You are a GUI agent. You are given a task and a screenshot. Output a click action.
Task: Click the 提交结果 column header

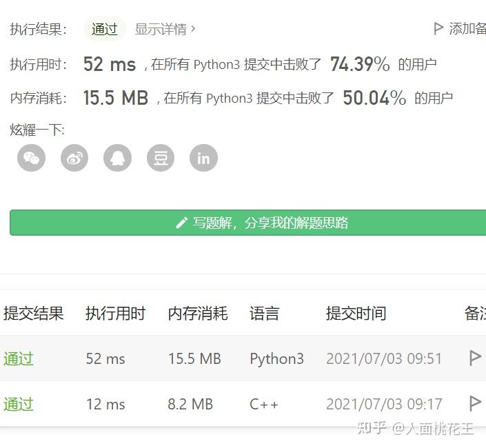(34, 313)
